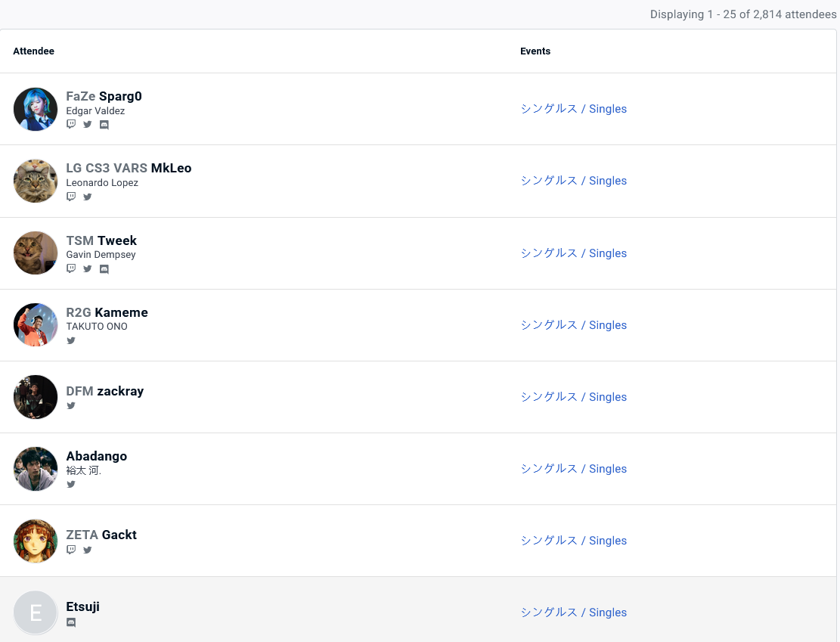The width and height of the screenshot is (840, 642).
Task: Open FaZe Sparg0's Discord icon
Action: coord(104,125)
